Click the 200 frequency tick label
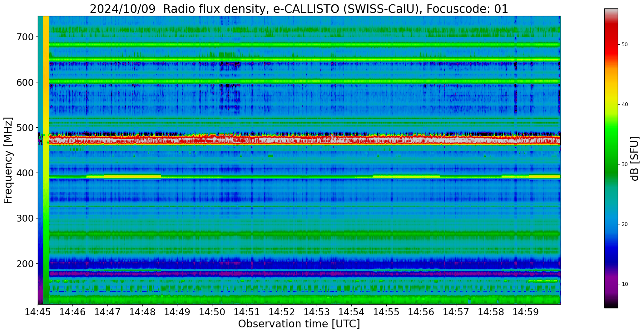 (25, 264)
